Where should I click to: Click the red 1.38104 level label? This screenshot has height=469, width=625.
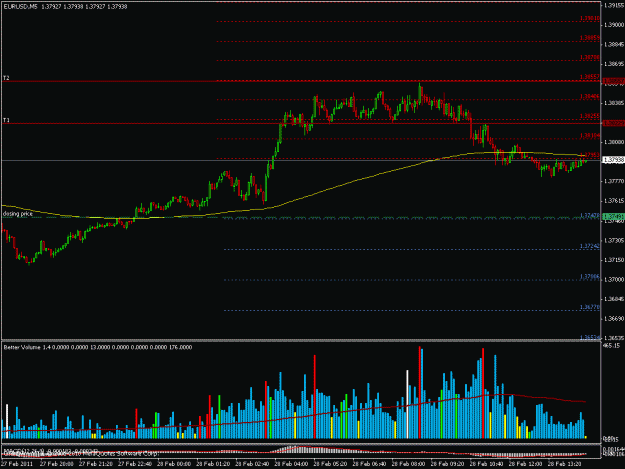(x=590, y=135)
